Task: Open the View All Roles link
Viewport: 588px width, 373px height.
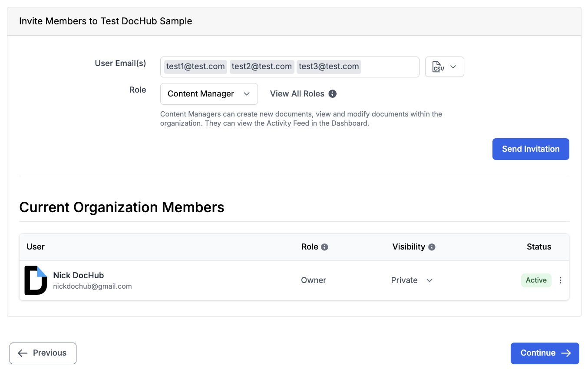Action: [297, 93]
